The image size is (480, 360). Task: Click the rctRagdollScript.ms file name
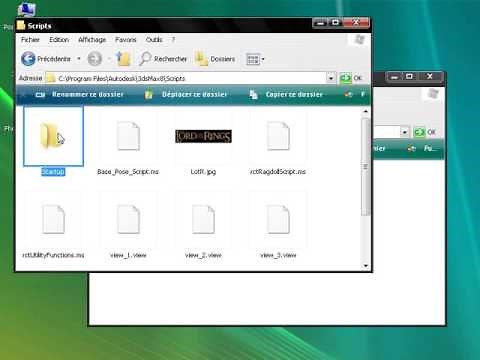pyautogui.click(x=278, y=172)
